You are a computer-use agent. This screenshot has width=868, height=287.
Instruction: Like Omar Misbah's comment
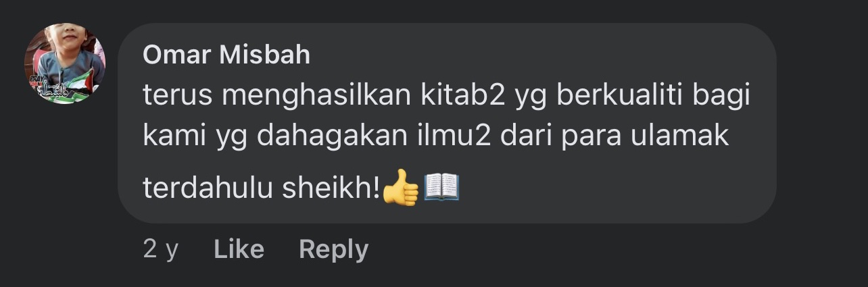coord(239,249)
